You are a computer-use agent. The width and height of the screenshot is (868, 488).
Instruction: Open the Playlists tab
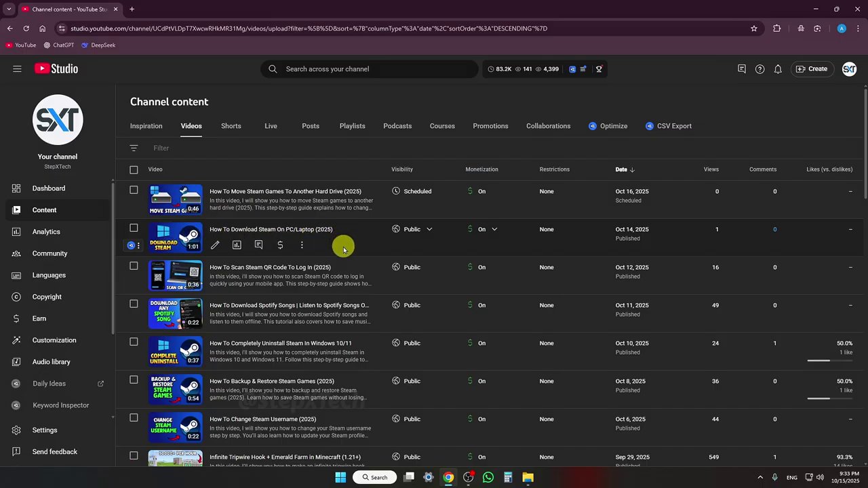352,125
